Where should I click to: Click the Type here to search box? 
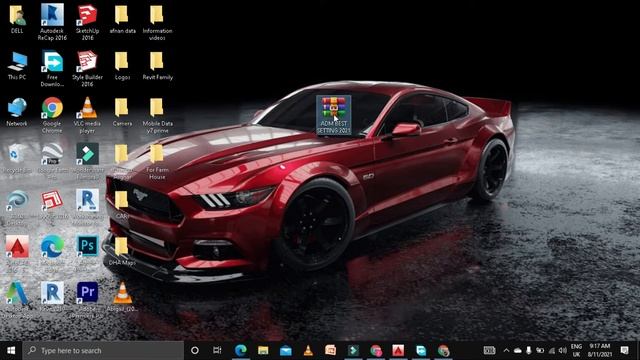103,350
